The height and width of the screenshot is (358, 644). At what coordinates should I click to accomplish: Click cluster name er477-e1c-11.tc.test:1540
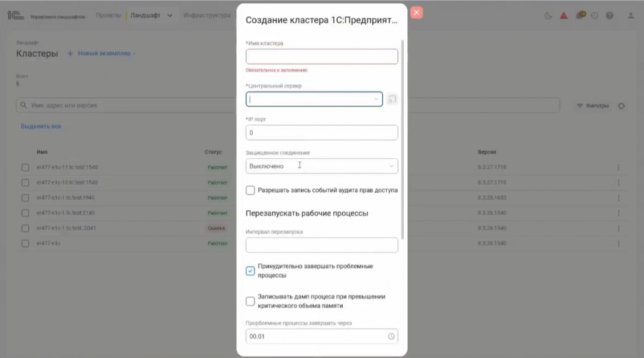pos(67,167)
